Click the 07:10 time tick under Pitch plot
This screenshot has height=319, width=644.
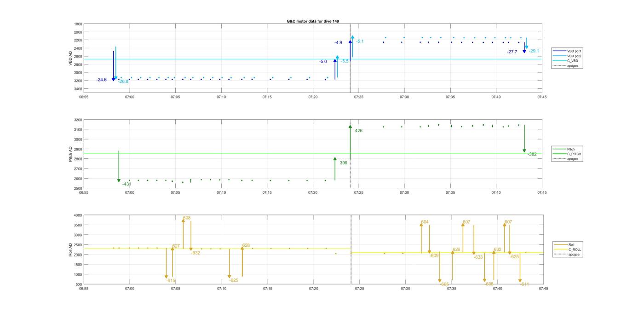pos(221,192)
